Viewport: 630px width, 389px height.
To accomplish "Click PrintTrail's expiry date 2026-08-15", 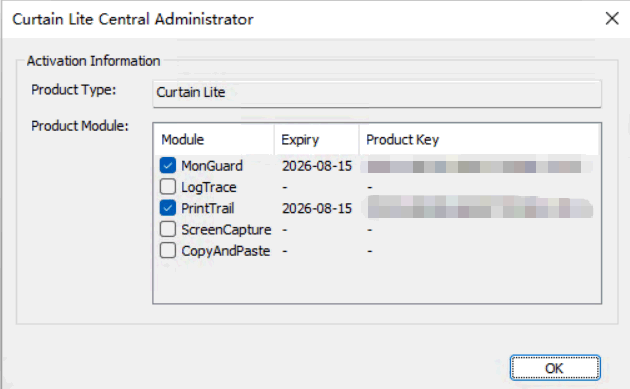I will click(317, 209).
